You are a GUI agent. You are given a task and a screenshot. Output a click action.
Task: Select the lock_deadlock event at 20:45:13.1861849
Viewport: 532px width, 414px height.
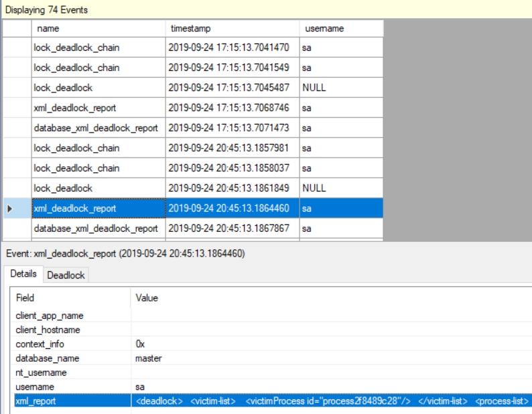[x=97, y=188]
